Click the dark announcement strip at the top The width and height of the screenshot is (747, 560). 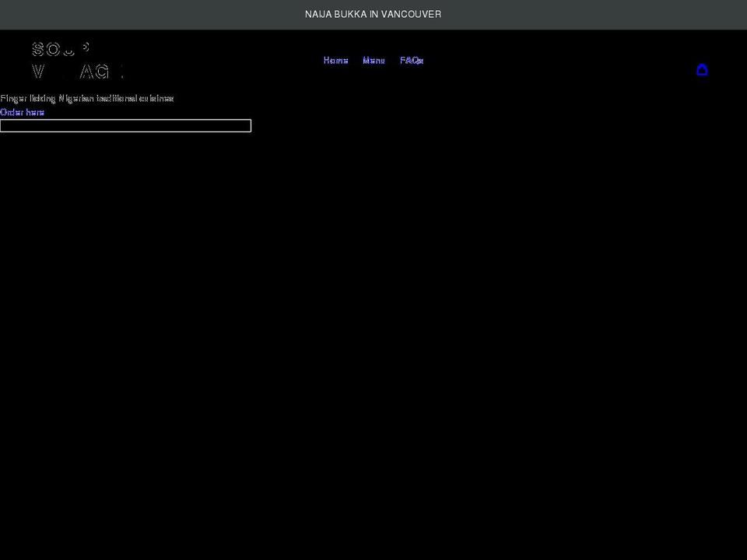pyautogui.click(x=373, y=14)
